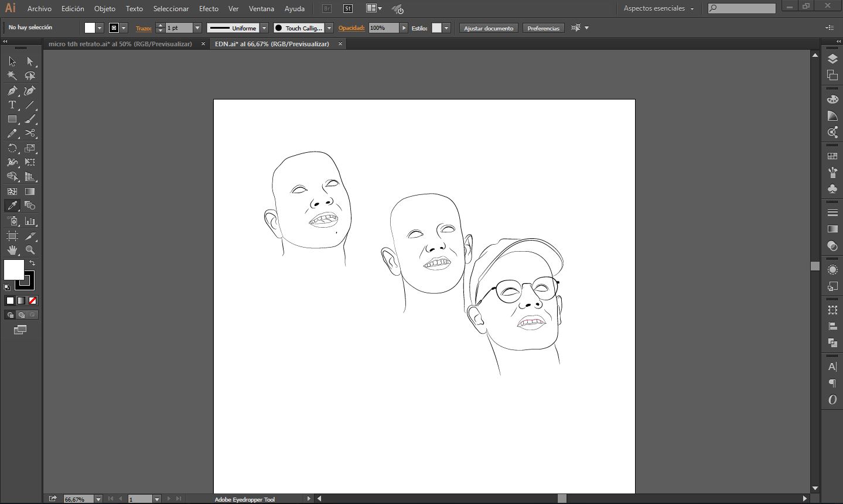Select the Mesh tool
Viewport: 843px width, 504px height.
[12, 191]
